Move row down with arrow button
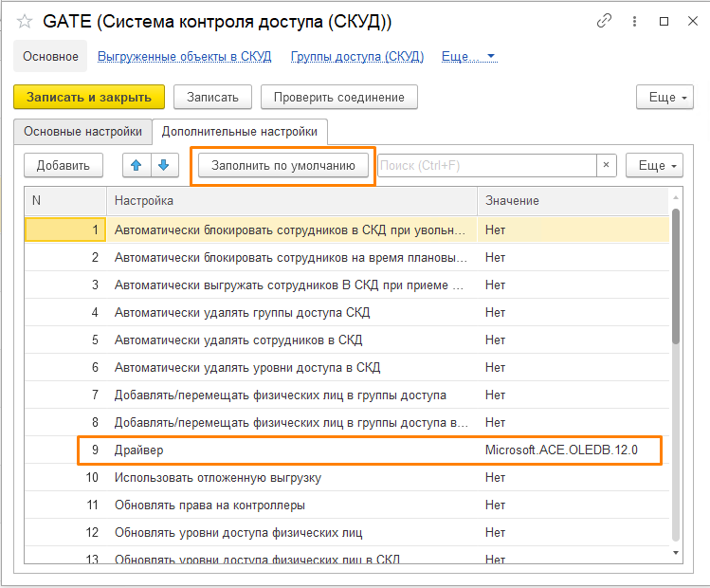This screenshot has height=588, width=710. (x=165, y=165)
